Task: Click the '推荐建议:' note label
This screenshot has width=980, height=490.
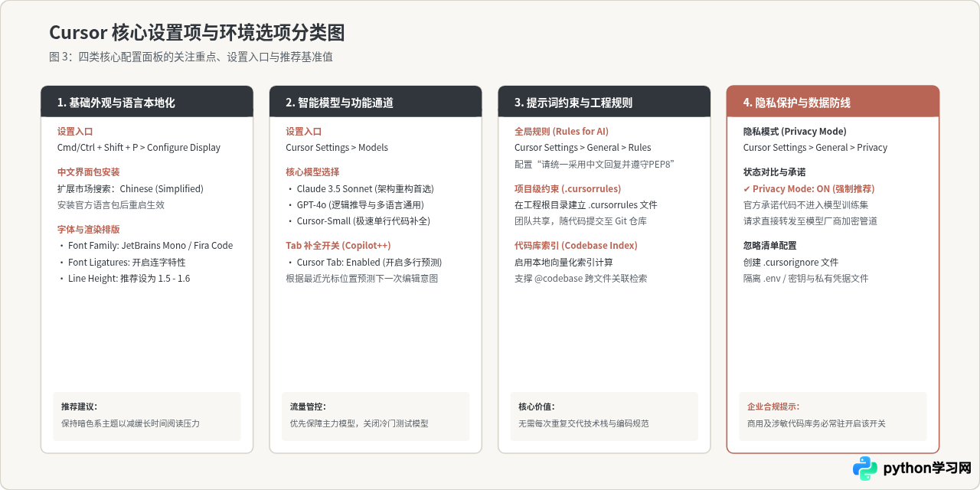Action: (x=79, y=407)
